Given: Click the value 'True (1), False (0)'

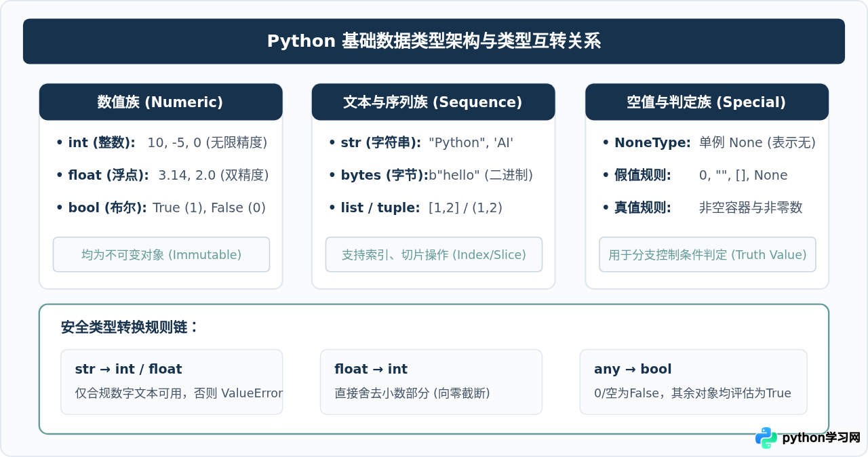Looking at the screenshot, I should (x=209, y=207).
